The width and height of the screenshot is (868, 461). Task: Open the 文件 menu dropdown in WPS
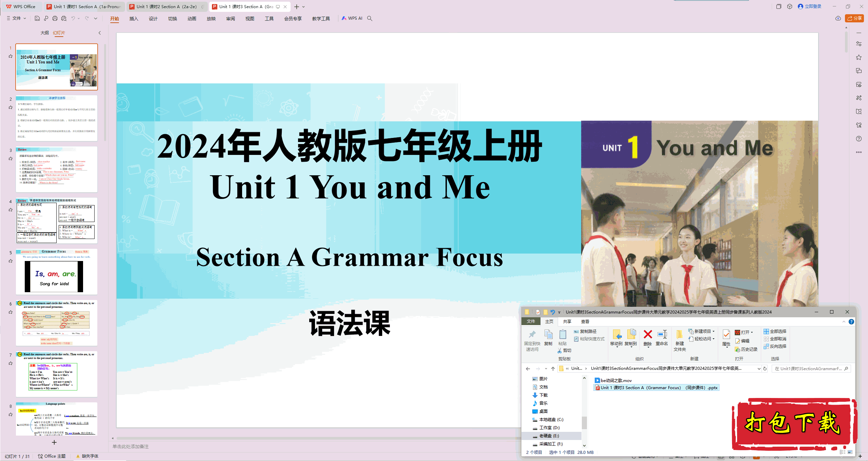pyautogui.click(x=16, y=18)
